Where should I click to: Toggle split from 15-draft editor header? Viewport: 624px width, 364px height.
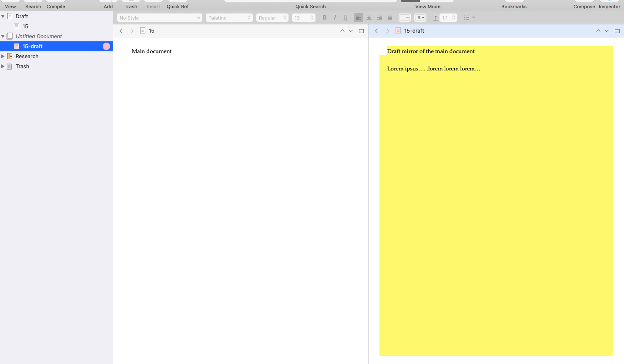pyautogui.click(x=617, y=31)
